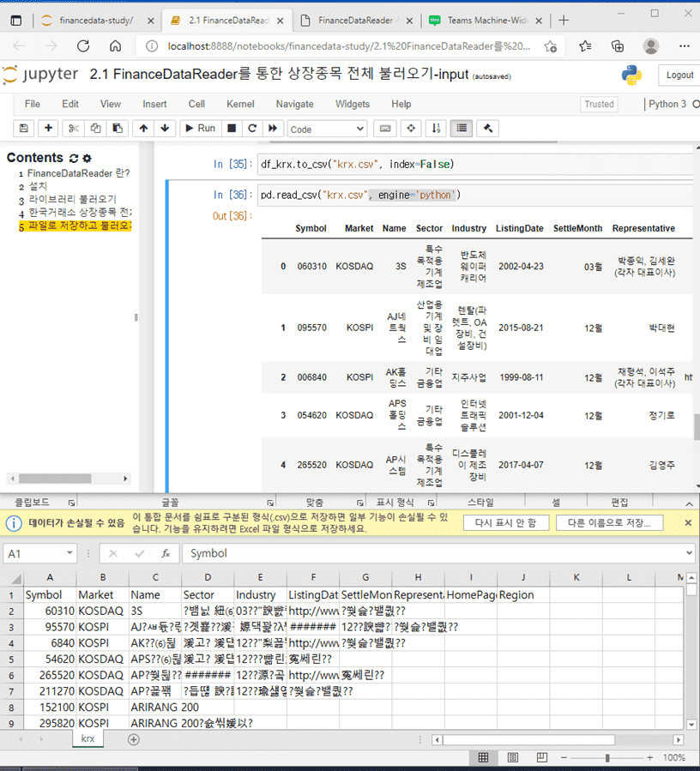
Task: Save the notebook with the floppy disk icon
Action: pos(23,129)
